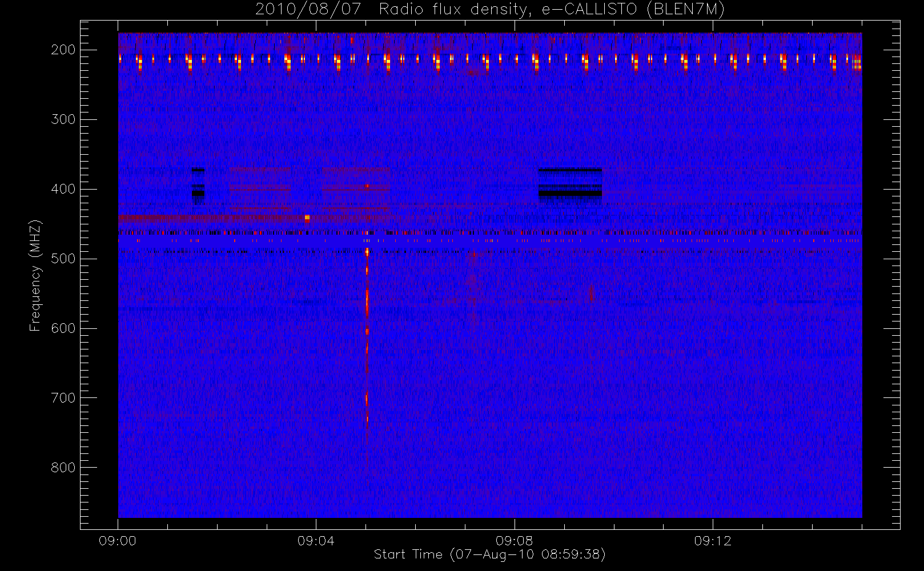This screenshot has width=924, height=571.
Task: Select the 800 frequency tick label
Action: point(63,468)
